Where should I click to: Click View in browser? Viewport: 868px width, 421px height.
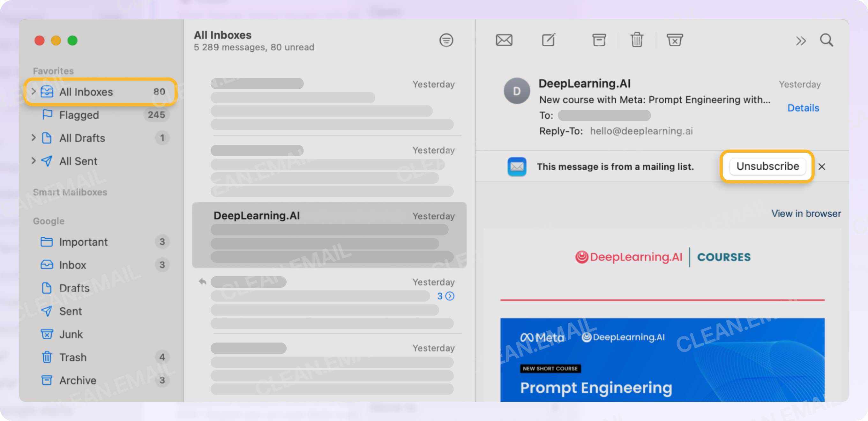click(806, 213)
